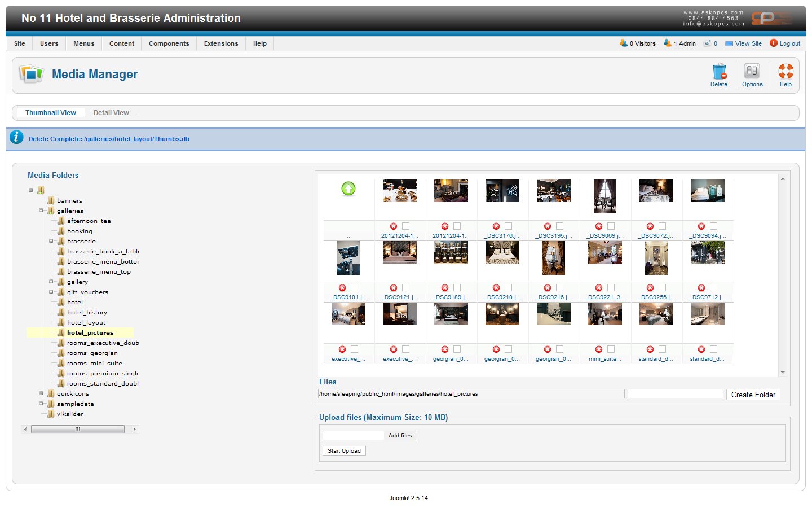Click the green up-folder arrow icon
This screenshot has width=812, height=508.
(x=348, y=189)
